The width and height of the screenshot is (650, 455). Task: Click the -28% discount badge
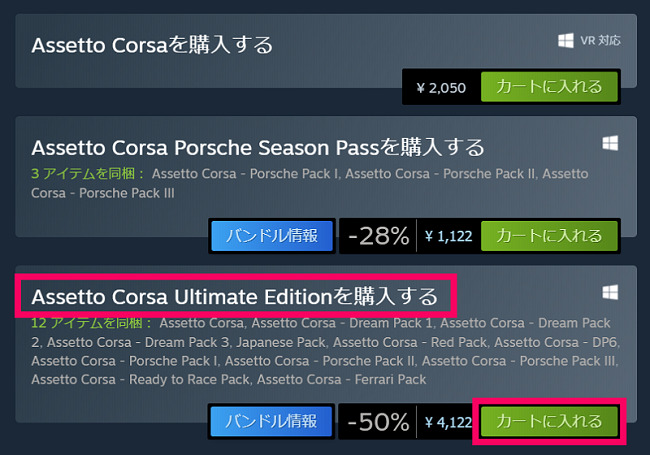pos(378,236)
